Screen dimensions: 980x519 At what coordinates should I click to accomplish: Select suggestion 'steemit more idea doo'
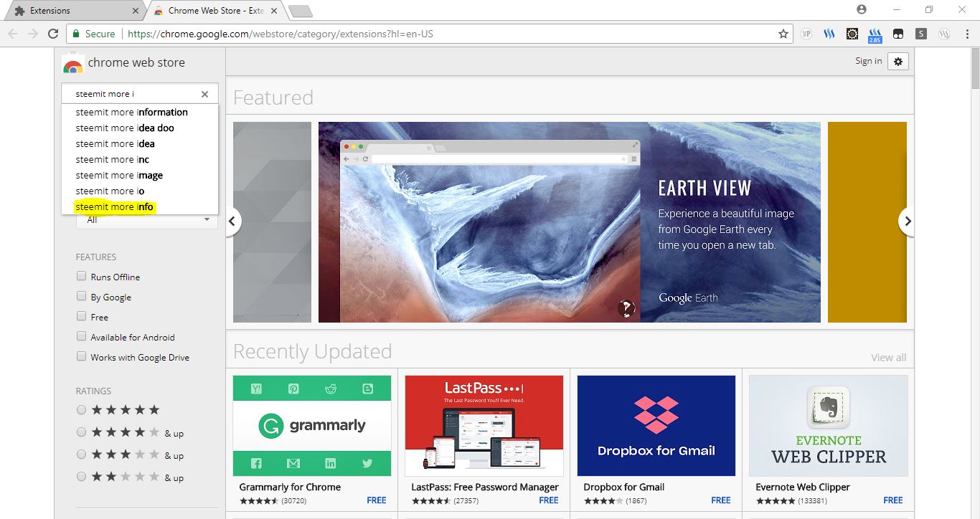pyautogui.click(x=140, y=128)
